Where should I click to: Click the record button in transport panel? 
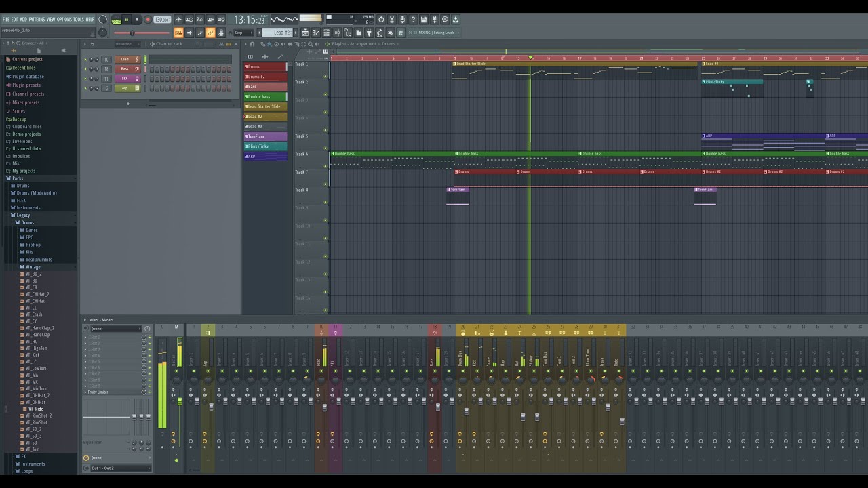[148, 20]
